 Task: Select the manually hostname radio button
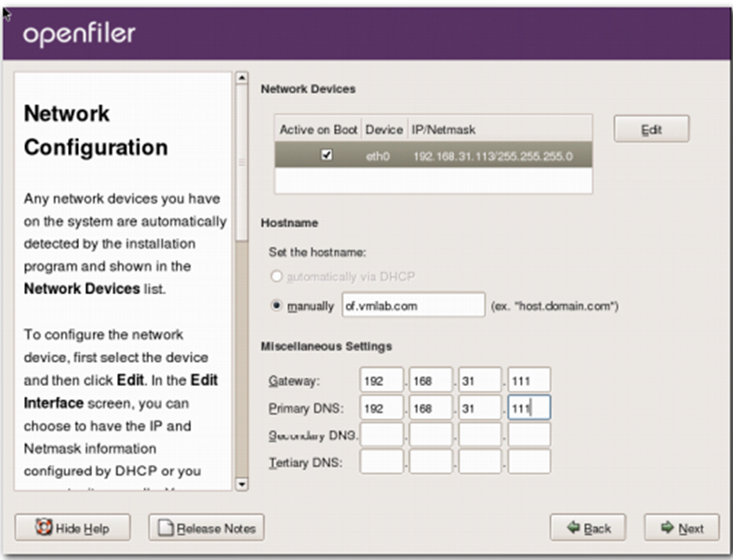[x=277, y=305]
